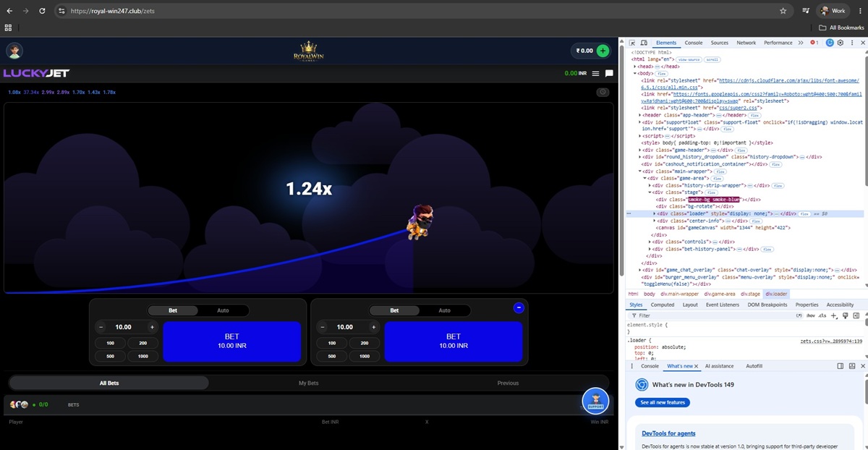
Task: Reload the page with the refresh icon
Action: [43, 11]
